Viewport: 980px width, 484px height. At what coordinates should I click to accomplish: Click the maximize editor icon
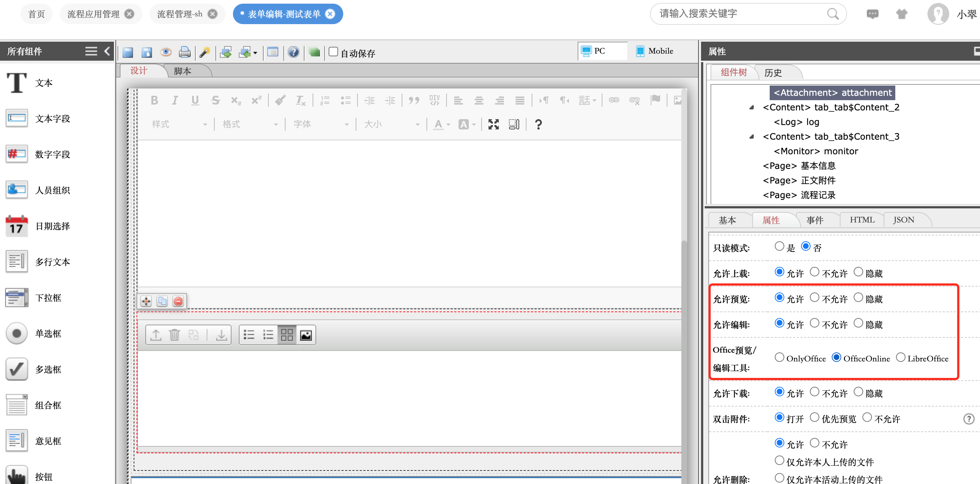tap(493, 124)
